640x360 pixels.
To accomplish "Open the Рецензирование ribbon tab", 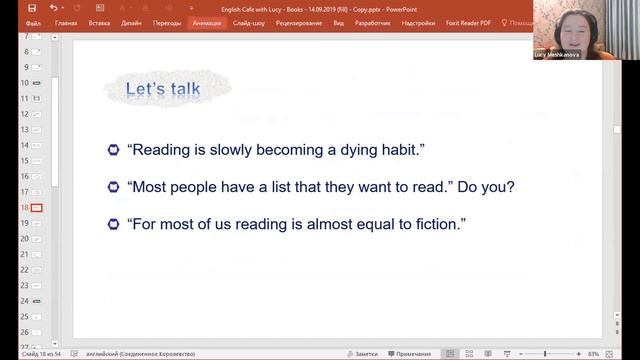I will pos(299,23).
